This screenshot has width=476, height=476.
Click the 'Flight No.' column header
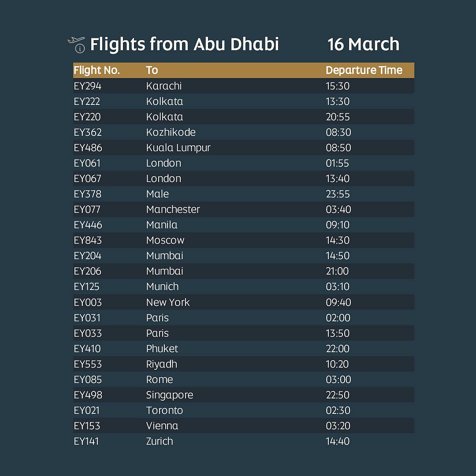[97, 70]
